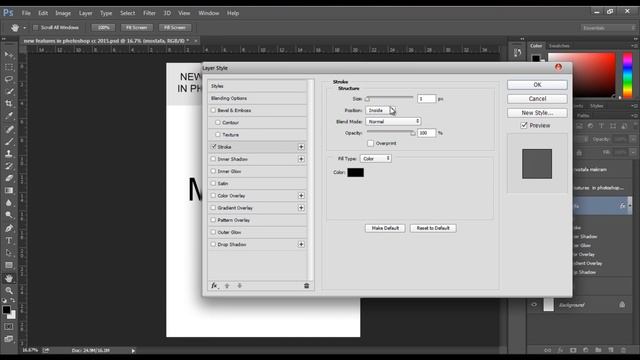Open Layers panel Fill dropdown
This screenshot has height=360, width=640.
point(633,152)
